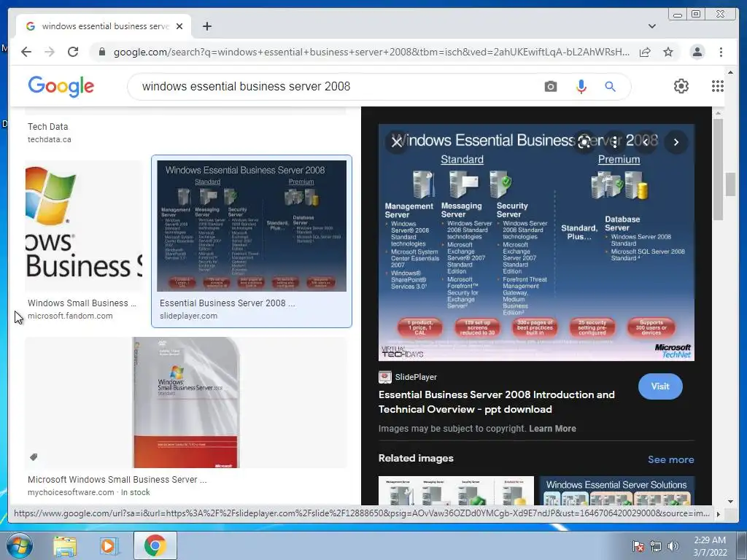Show previous image in preview
Screen dimensions: 747x560
(646, 142)
